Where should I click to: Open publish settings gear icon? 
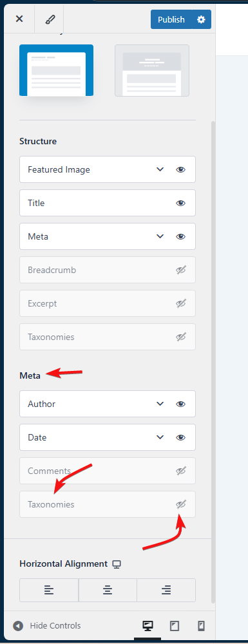click(x=201, y=19)
